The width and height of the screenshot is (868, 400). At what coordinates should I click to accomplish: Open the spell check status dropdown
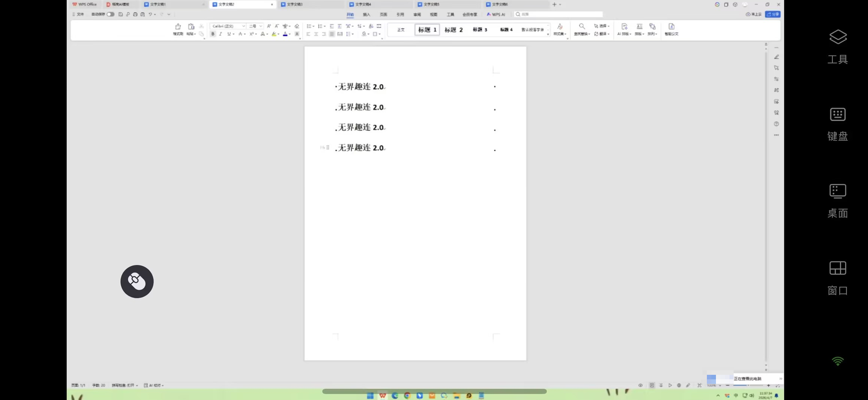point(125,385)
